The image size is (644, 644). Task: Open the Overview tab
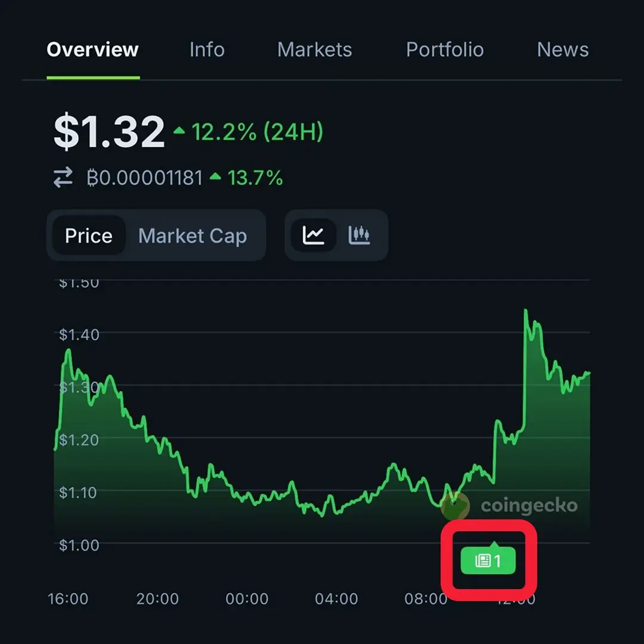click(x=93, y=49)
